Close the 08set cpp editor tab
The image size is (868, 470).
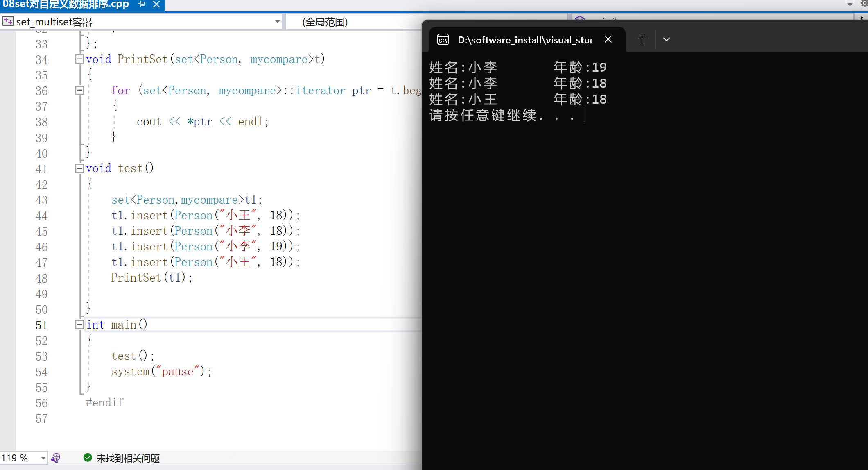tap(156, 4)
